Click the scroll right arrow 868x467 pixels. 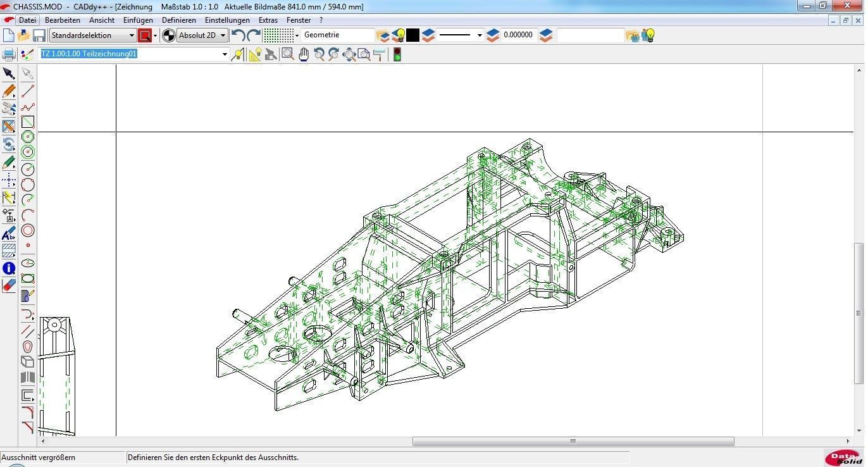click(848, 441)
